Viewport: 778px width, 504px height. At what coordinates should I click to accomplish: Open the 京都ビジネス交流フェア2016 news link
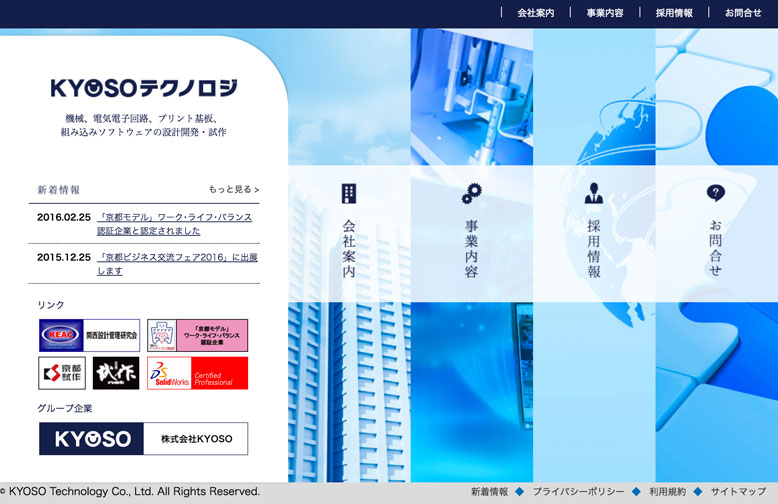click(x=177, y=264)
